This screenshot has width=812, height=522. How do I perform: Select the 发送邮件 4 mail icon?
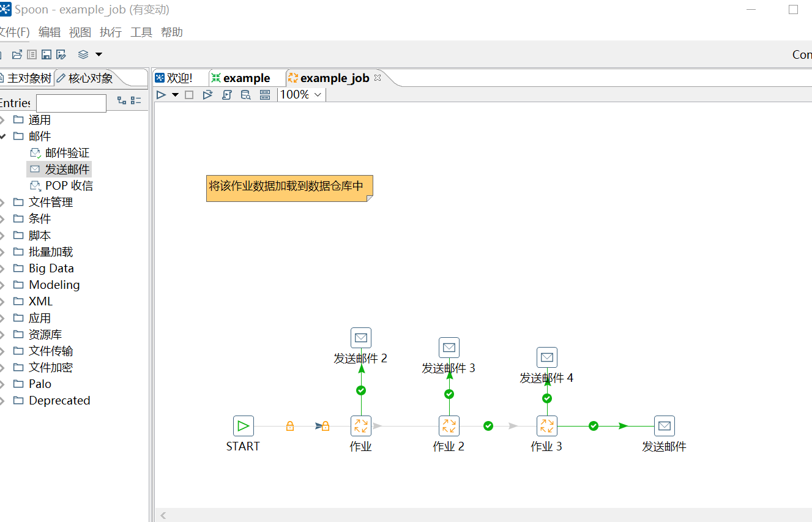point(547,357)
